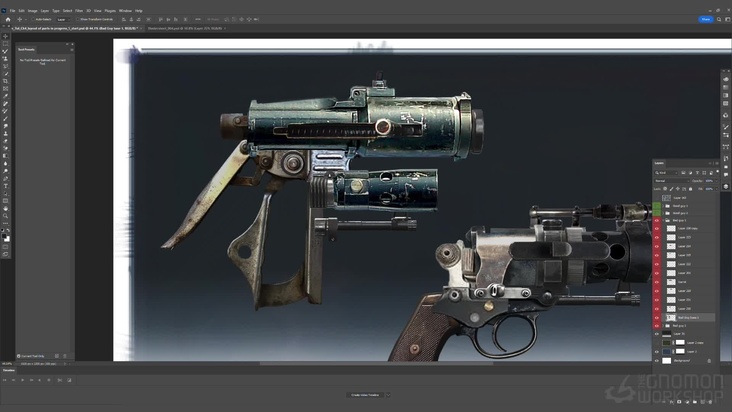The image size is (732, 412).
Task: Select the Hand tool
Action: [x=5, y=209]
